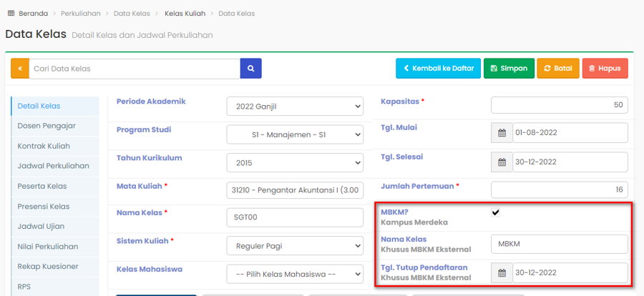
Task: Click the Cari Data Kelas search field
Action: 135,69
